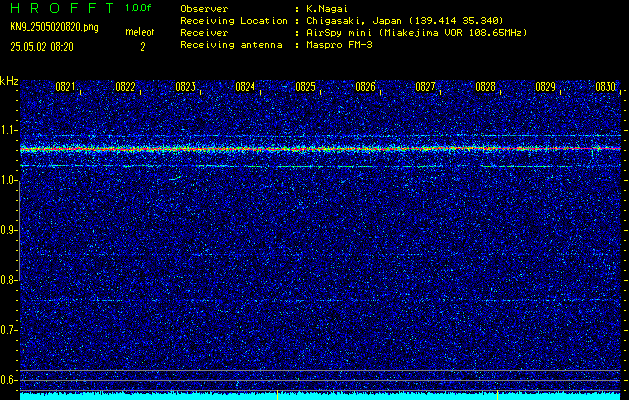The width and height of the screenshot is (629, 400).
Task: Click the short meteor echo streak below 0823
Action: pos(175,178)
